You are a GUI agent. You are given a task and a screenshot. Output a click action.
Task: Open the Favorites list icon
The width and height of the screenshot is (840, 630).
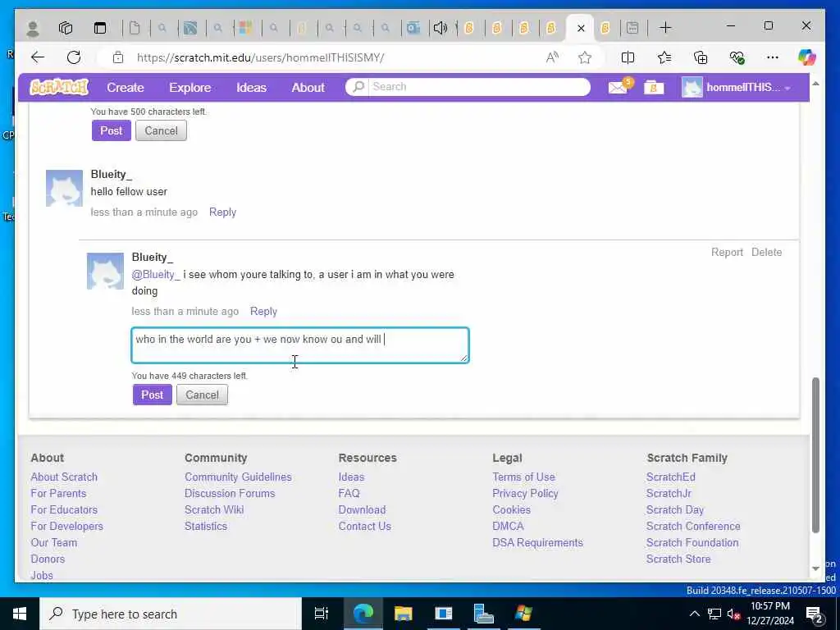point(664,57)
